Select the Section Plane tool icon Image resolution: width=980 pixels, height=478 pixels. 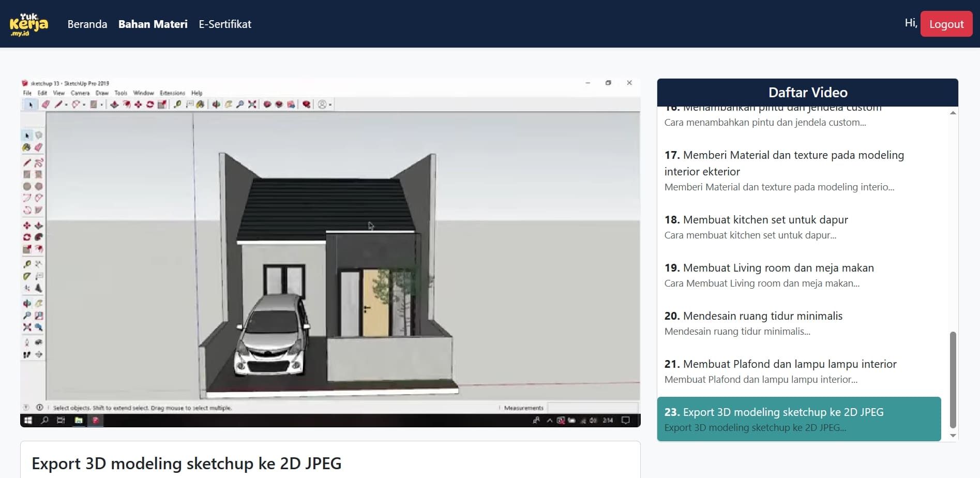click(x=39, y=355)
